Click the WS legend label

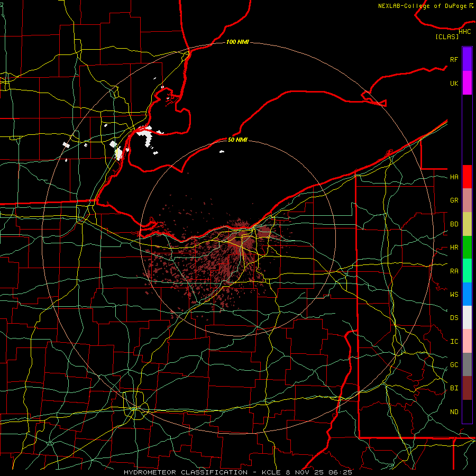point(454,295)
